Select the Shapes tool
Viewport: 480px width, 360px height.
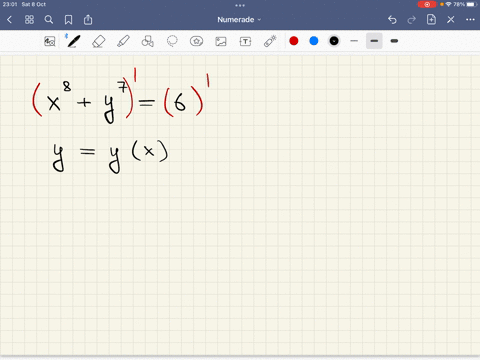click(148, 41)
